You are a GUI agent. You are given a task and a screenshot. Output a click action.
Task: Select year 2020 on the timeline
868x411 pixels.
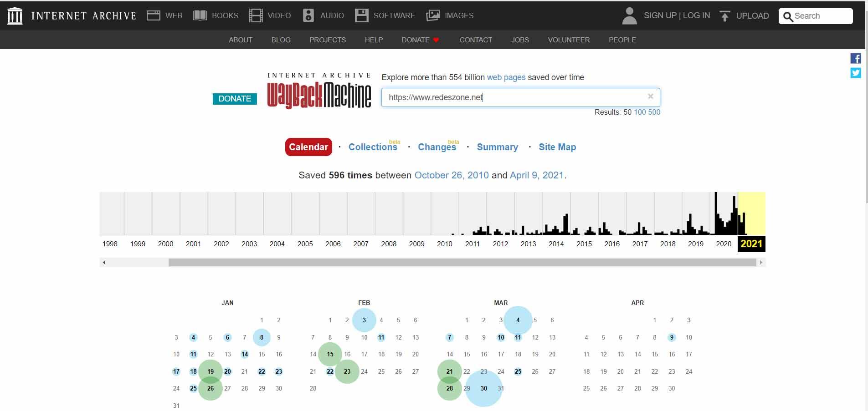[x=724, y=244]
